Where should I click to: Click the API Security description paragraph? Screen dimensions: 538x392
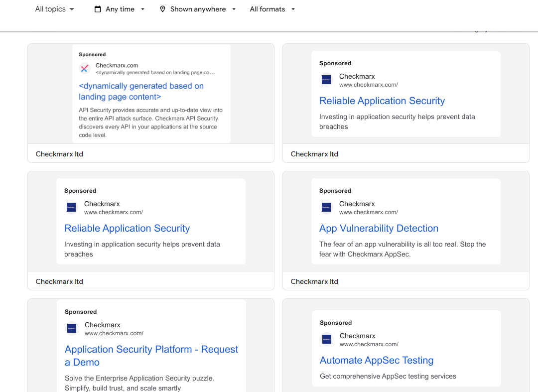pos(150,123)
